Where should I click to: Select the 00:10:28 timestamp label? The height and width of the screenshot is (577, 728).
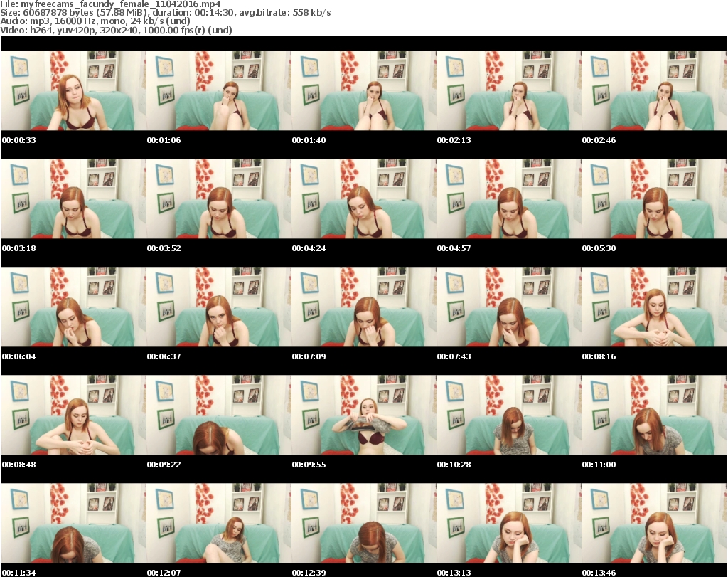(x=454, y=465)
